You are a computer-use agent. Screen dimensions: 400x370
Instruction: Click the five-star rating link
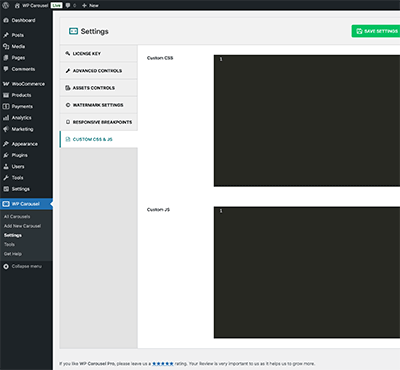coord(163,364)
